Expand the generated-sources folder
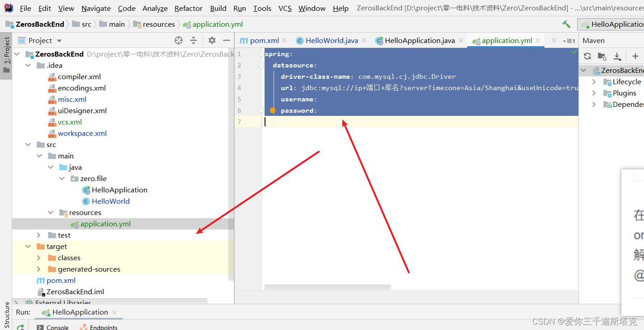Image resolution: width=644 pixels, height=330 pixels. click(39, 269)
